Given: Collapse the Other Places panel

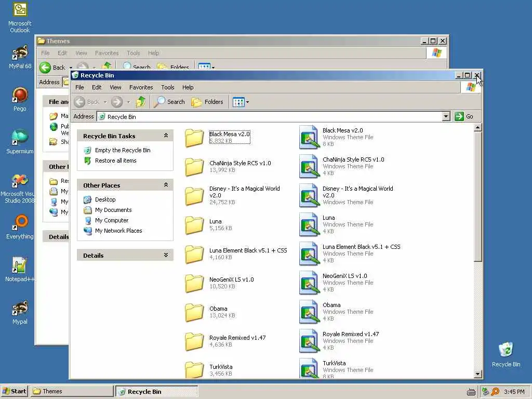Looking at the screenshot, I should (166, 185).
